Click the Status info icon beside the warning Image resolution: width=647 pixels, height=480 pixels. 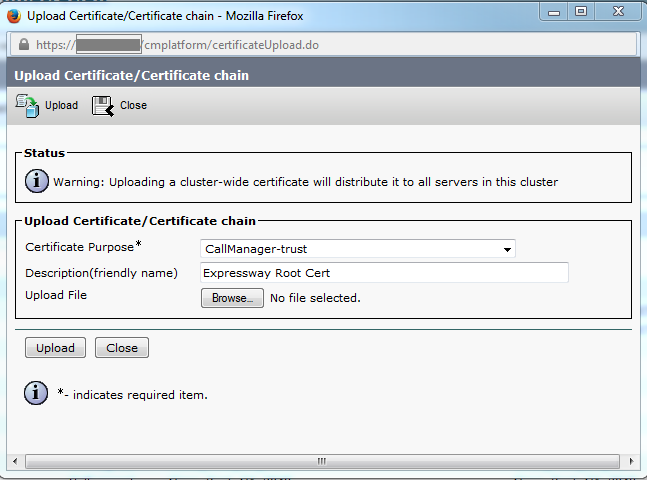(36, 181)
